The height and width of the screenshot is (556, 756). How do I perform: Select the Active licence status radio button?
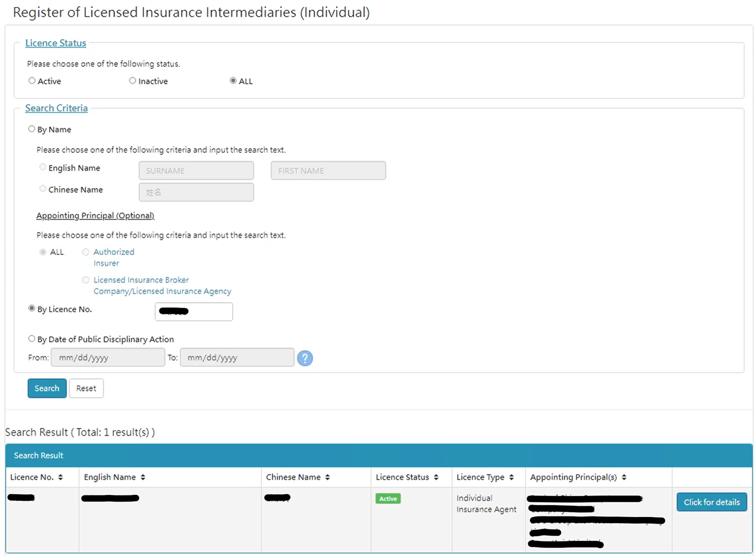point(32,81)
